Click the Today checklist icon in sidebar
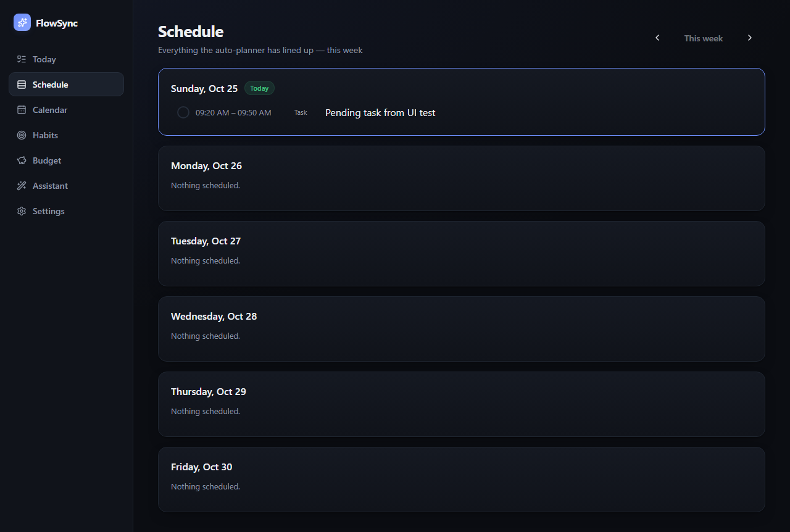 pos(22,59)
